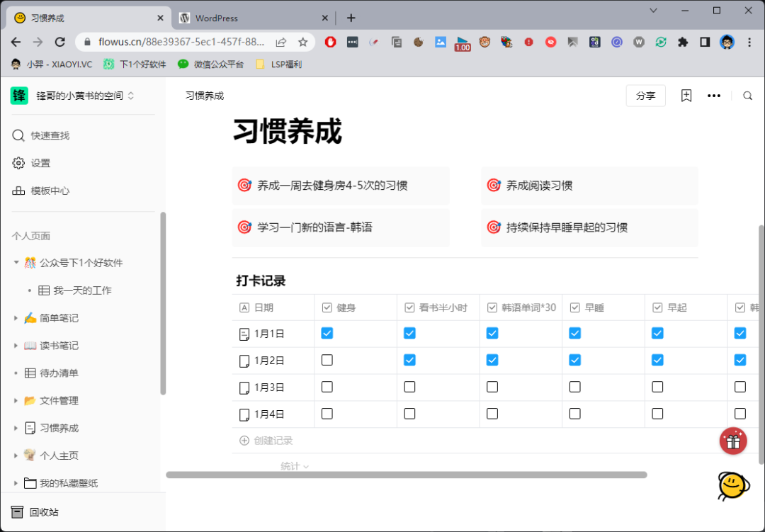
Task: Click the search magnifier icon at page top right
Action: click(747, 96)
